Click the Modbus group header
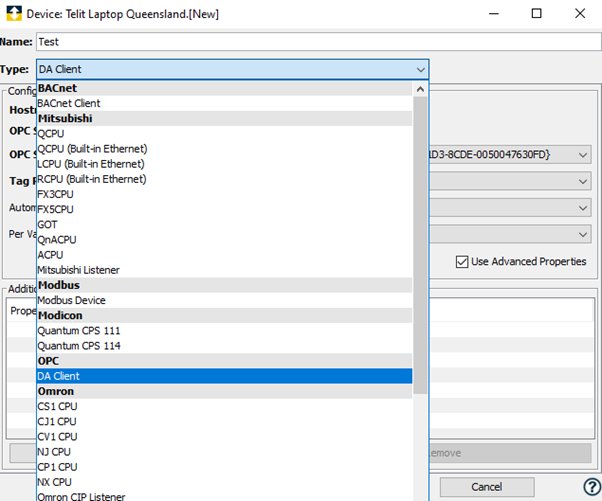The image size is (602, 501). click(x=225, y=285)
